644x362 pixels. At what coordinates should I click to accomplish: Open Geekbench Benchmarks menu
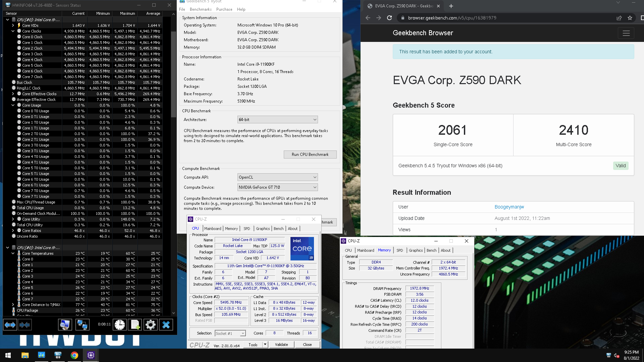tap(201, 9)
